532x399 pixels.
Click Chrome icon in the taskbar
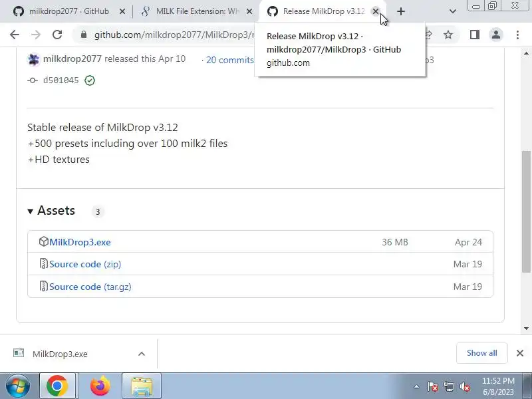[x=57, y=386]
